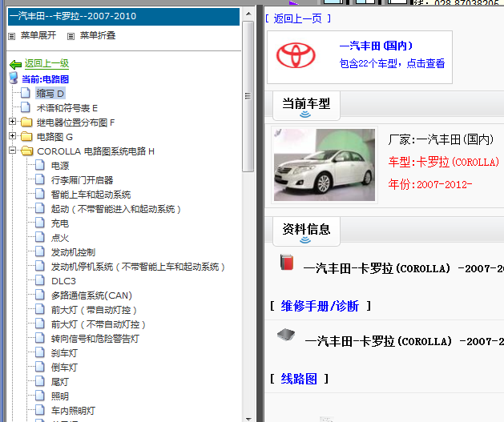Image resolution: width=504 pixels, height=422 pixels.
Task: Click the gray chip icon above 线路图
Action: 286,335
